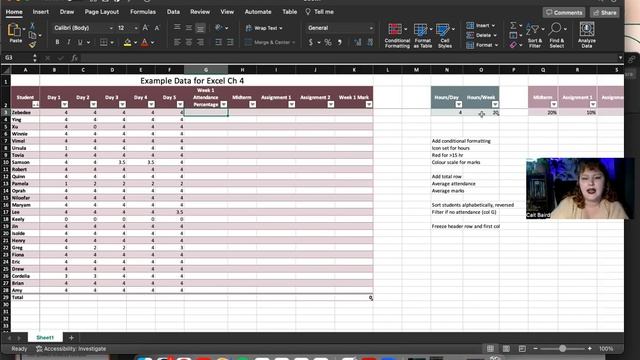This screenshot has width=640, height=360.
Task: Click the Insert Function fx icon
Action: (74, 58)
